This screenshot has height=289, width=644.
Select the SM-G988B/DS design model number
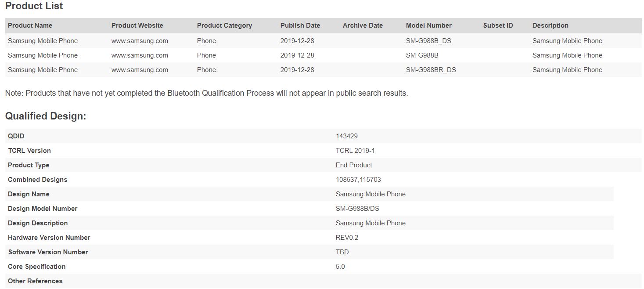(357, 209)
